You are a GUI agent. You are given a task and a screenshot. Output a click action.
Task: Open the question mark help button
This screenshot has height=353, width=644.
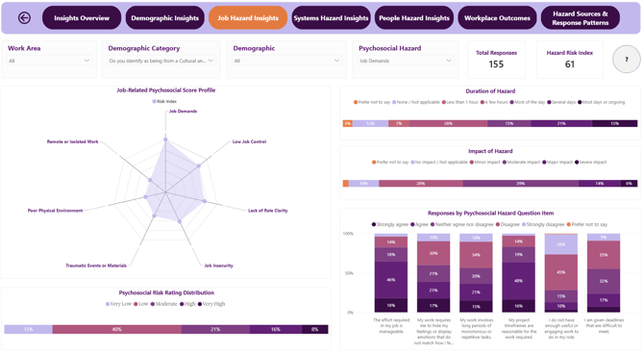point(627,60)
